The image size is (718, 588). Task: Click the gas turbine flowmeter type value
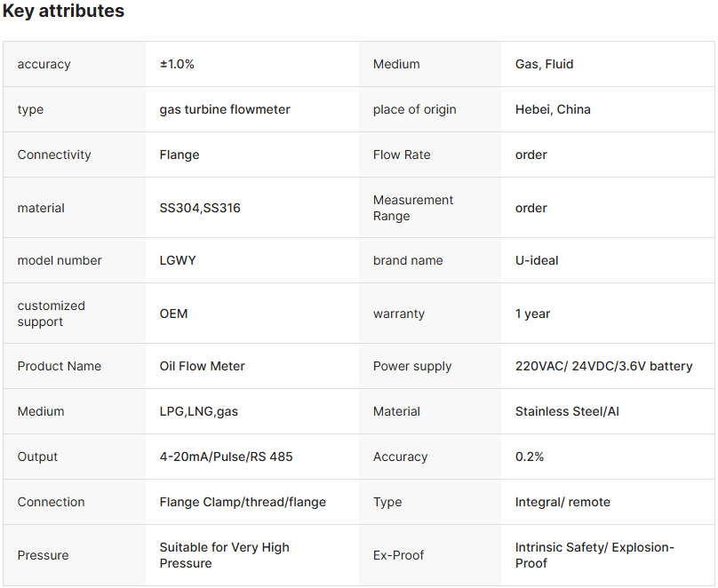(x=225, y=109)
